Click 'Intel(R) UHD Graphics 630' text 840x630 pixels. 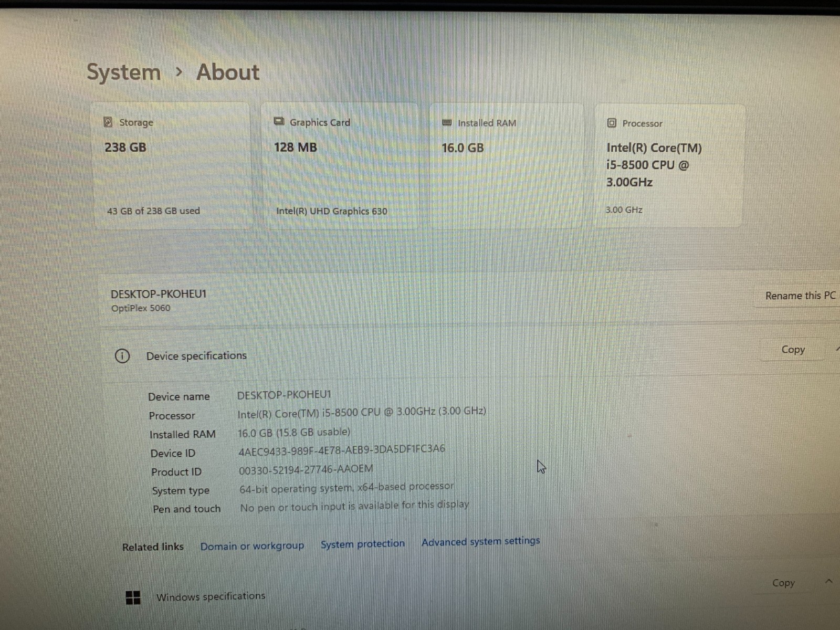click(332, 211)
